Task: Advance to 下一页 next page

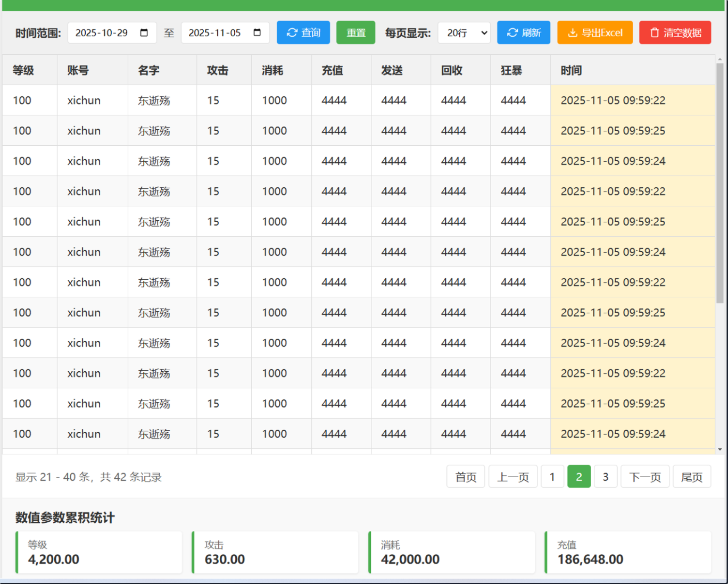Action: (x=645, y=477)
